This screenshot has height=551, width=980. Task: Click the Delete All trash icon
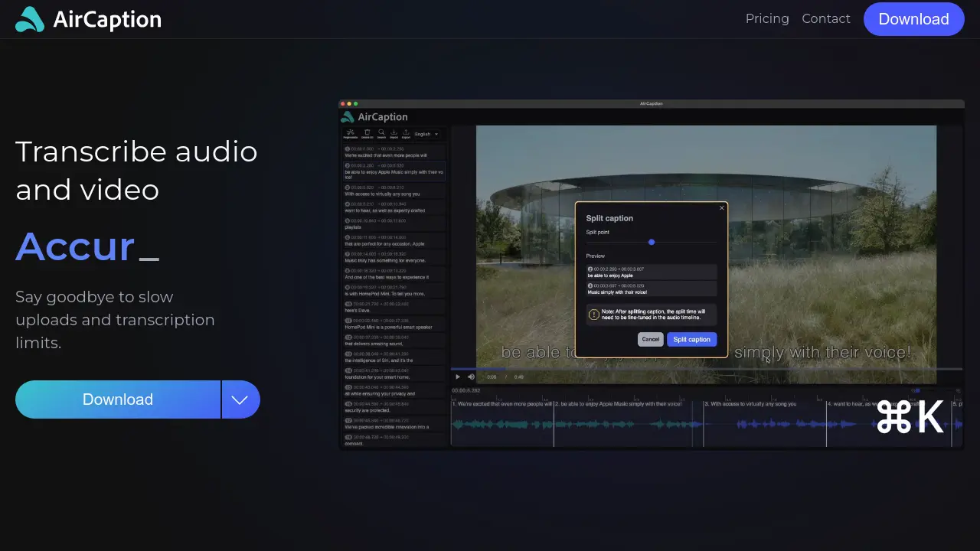pos(367,133)
